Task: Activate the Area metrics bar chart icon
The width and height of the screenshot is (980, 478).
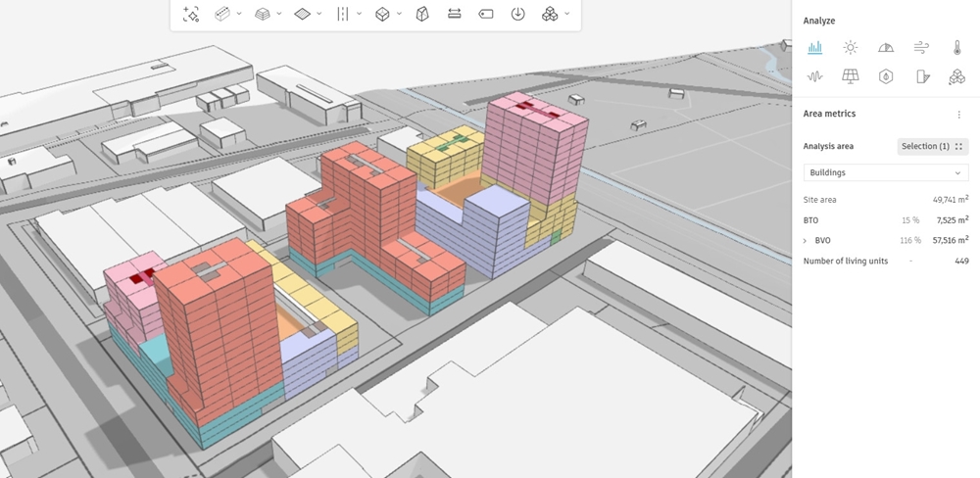Action: click(x=814, y=47)
